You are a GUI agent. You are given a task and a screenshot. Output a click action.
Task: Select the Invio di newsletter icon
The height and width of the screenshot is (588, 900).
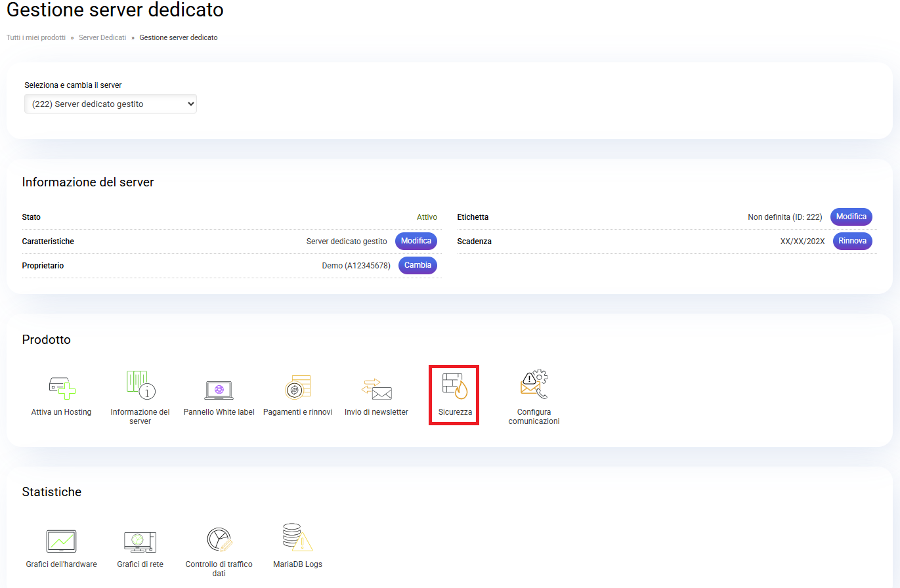click(x=376, y=388)
